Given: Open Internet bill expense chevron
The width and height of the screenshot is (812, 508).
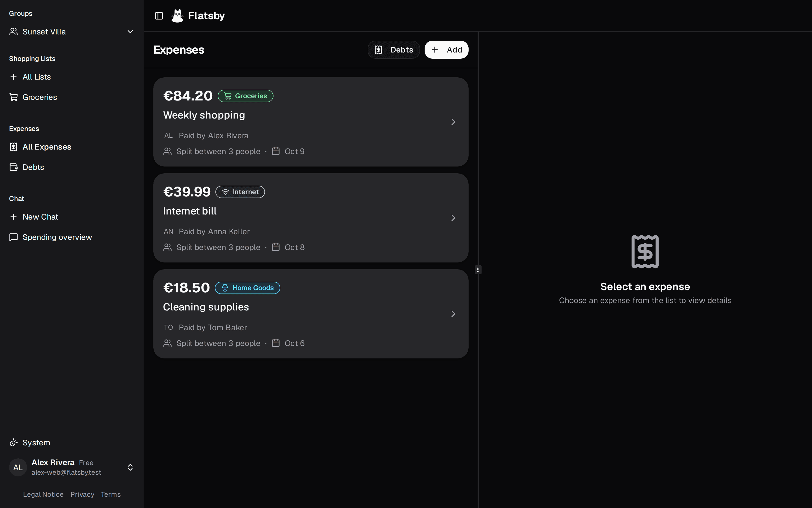Looking at the screenshot, I should click(x=453, y=218).
